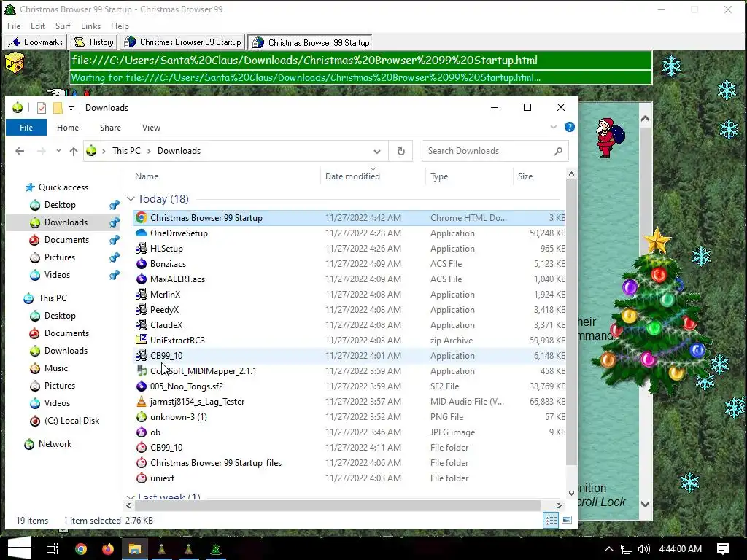Select Documents under Quick access
The width and height of the screenshot is (747, 560).
click(66, 239)
